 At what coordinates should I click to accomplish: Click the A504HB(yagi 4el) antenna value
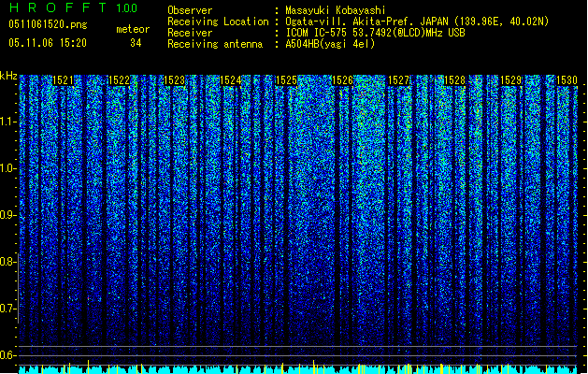tap(330, 44)
